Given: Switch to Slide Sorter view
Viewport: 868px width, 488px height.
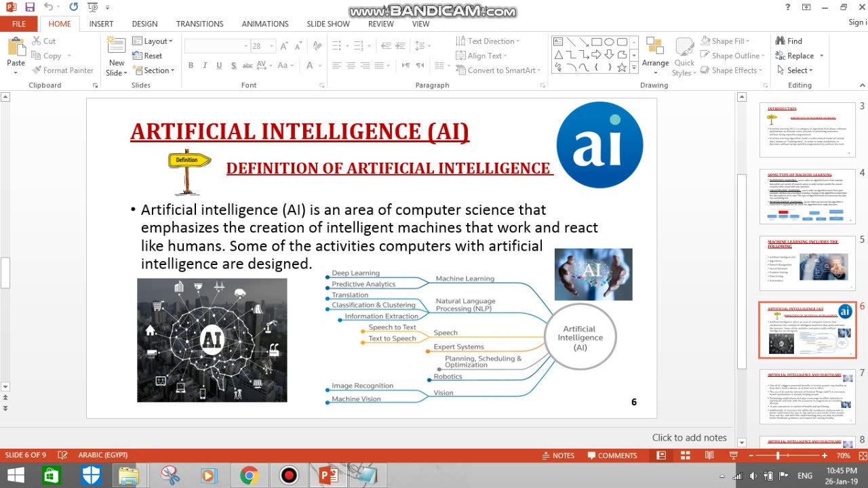Looking at the screenshot, I should pos(685,455).
